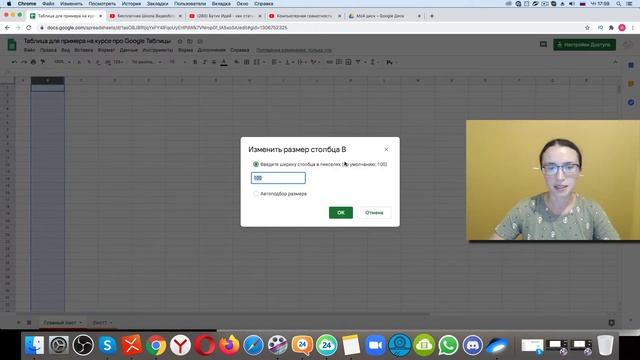The width and height of the screenshot is (640, 360).
Task: Open a new Chrome tab with plus
Action: 432,16
